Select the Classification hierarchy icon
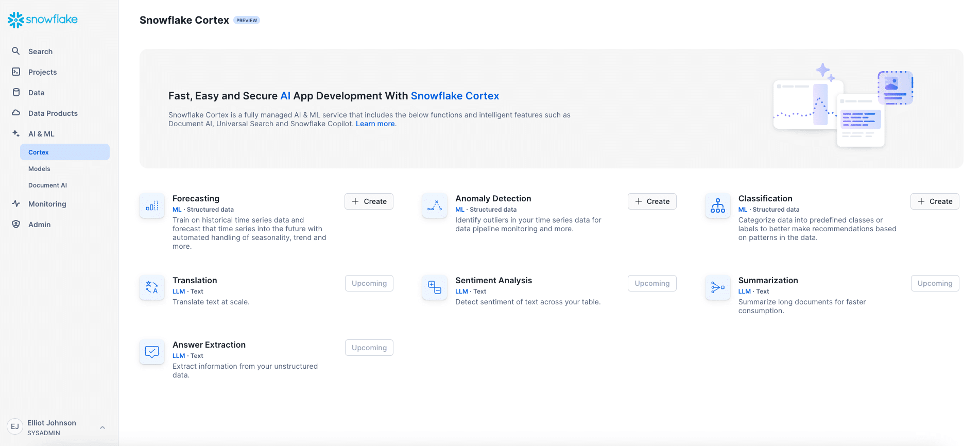980x446 pixels. [717, 206]
